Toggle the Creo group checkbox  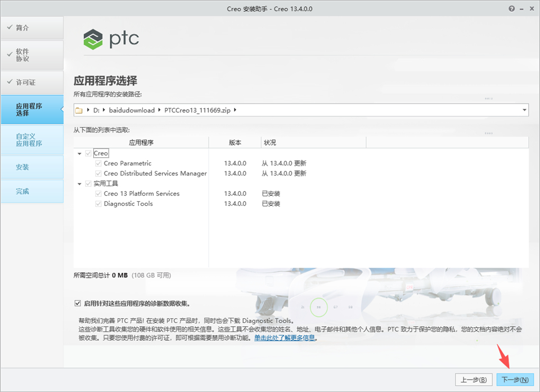pyautogui.click(x=88, y=154)
